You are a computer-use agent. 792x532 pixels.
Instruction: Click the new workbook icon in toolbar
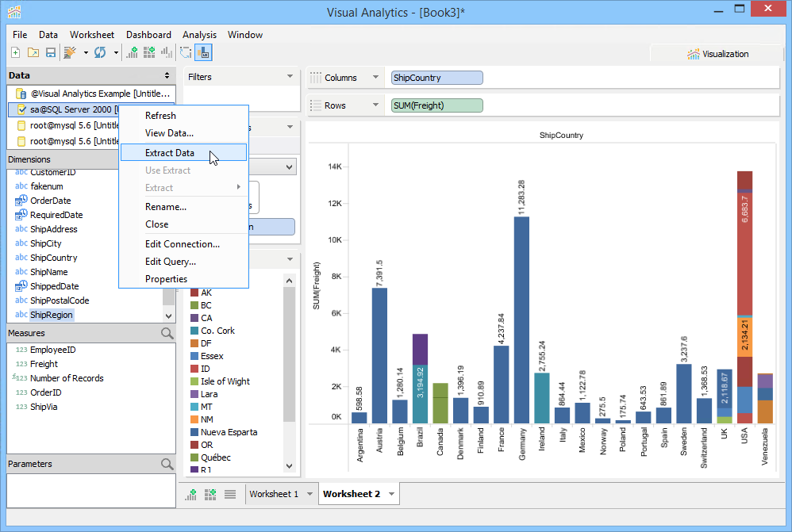(x=16, y=52)
